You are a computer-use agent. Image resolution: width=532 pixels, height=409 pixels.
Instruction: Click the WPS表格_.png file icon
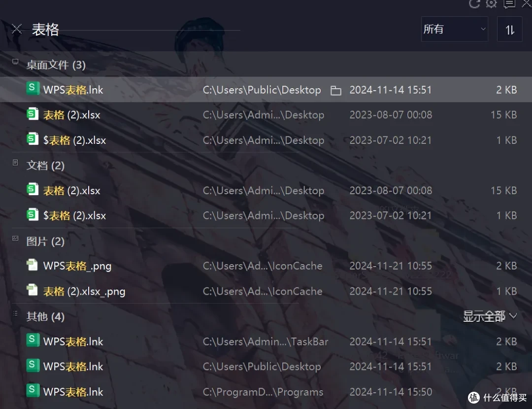[32, 265]
